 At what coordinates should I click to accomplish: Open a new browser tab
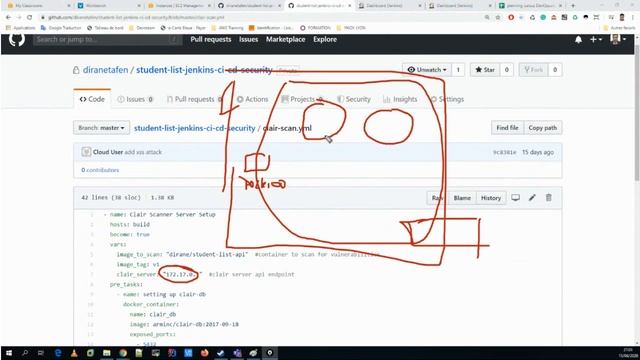pyautogui.click(x=573, y=6)
